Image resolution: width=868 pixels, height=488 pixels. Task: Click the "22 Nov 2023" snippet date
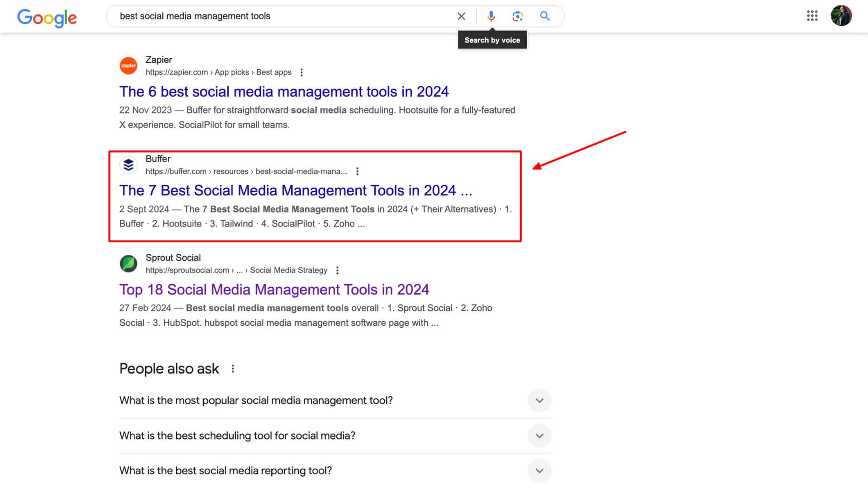[146, 110]
